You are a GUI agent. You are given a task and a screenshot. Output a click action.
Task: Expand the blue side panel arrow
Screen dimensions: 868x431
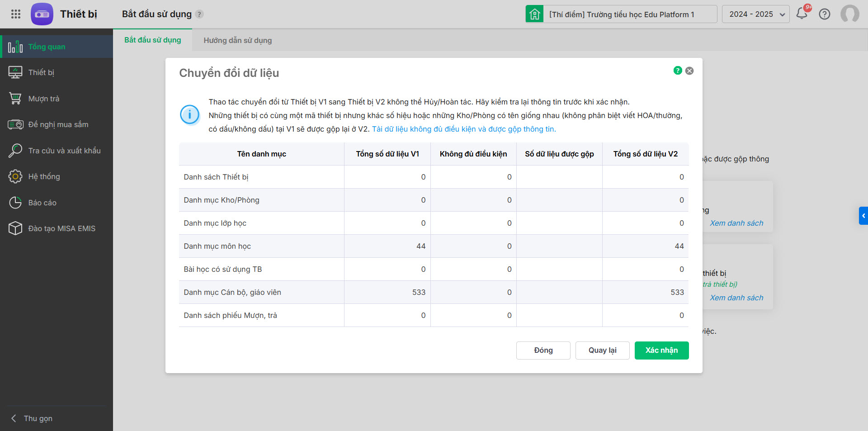click(863, 216)
